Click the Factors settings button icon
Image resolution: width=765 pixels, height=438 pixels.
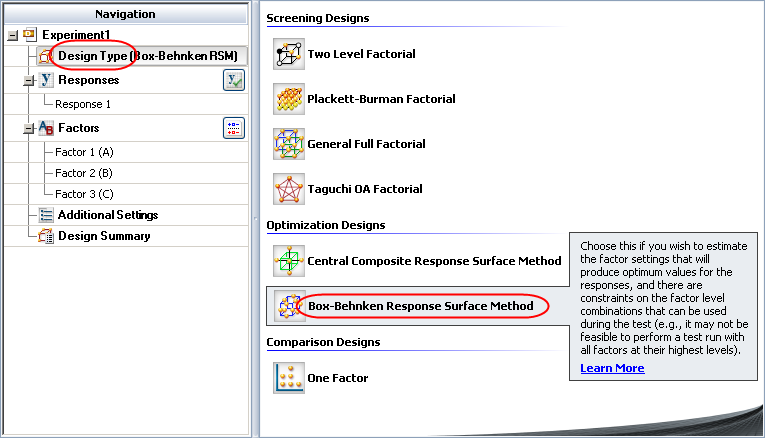[x=233, y=128]
